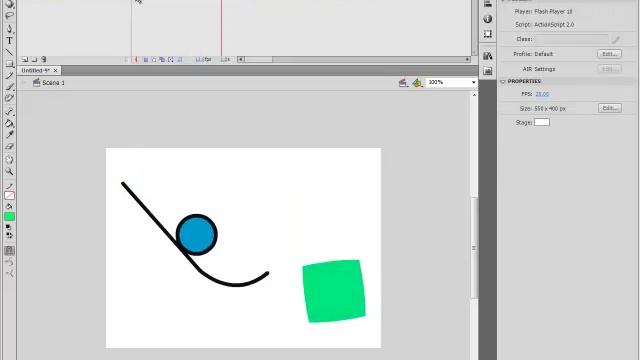Select the Pen tool
640x360 pixels.
click(x=9, y=29)
